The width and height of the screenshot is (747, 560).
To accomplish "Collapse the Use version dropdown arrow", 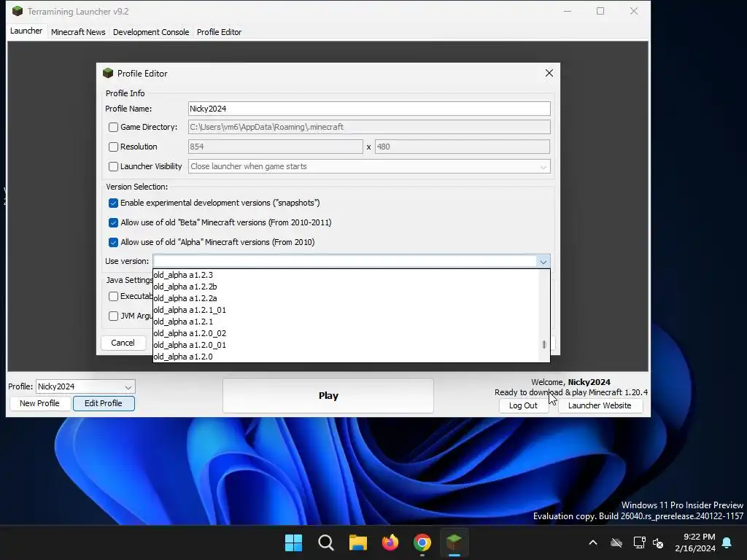I will tap(543, 262).
